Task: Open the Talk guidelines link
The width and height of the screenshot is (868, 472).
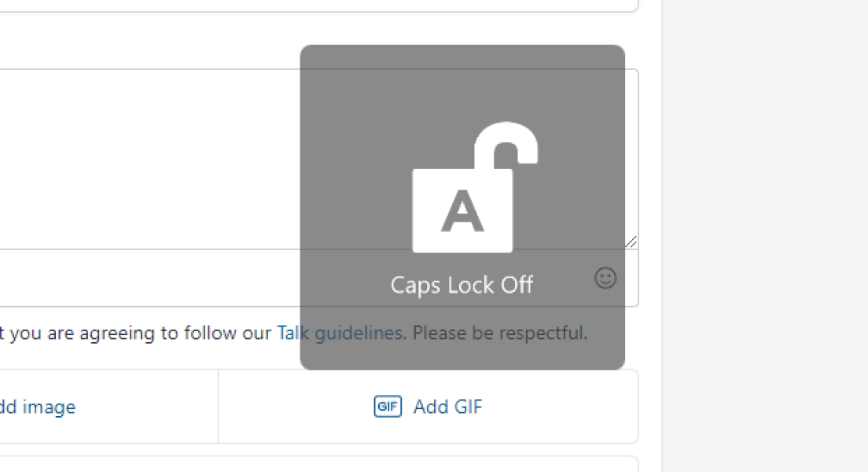Action: (341, 333)
